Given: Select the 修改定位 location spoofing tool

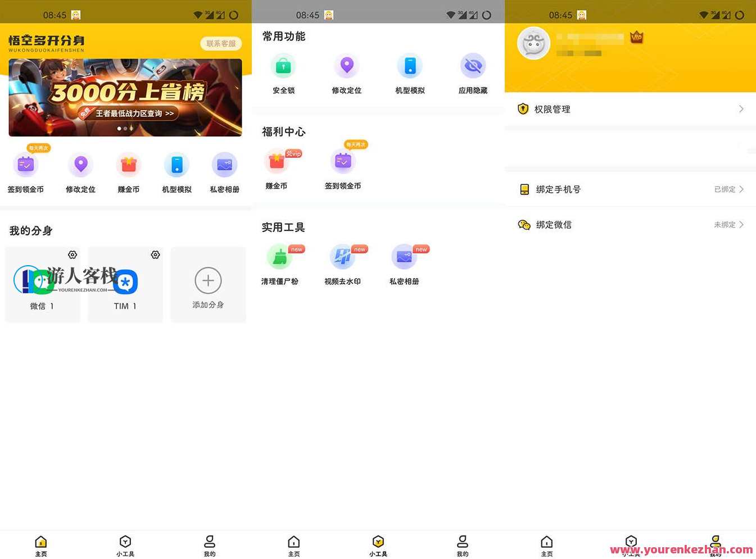Looking at the screenshot, I should 347,66.
